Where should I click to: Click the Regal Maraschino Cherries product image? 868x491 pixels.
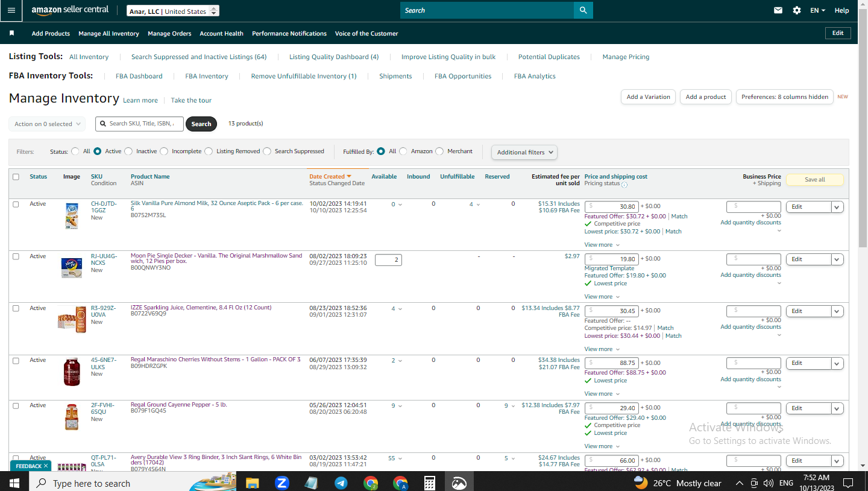point(72,372)
